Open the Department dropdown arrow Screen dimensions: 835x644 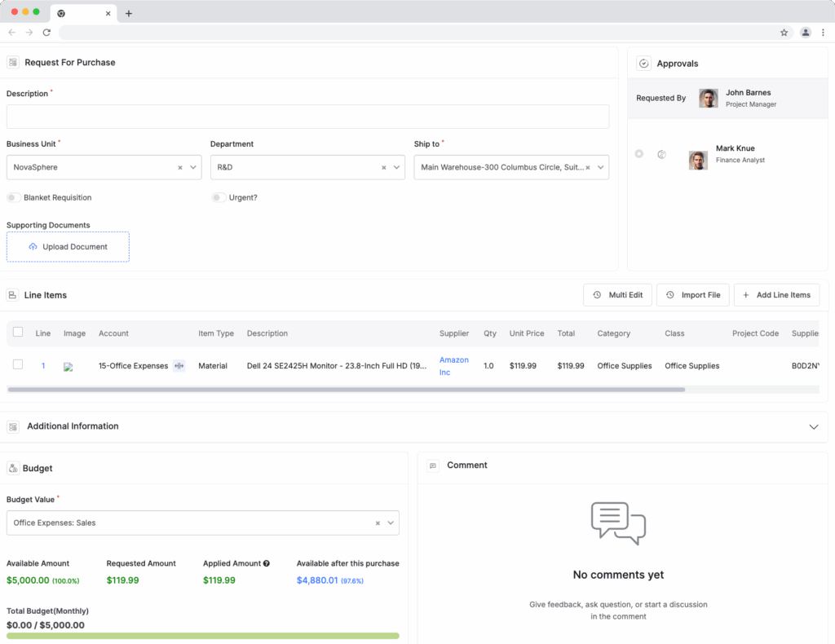point(397,167)
